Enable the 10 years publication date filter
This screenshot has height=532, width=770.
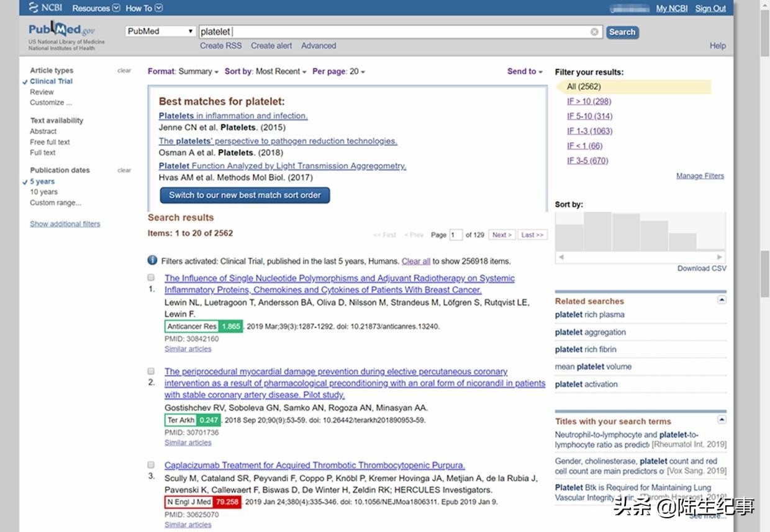tap(43, 192)
